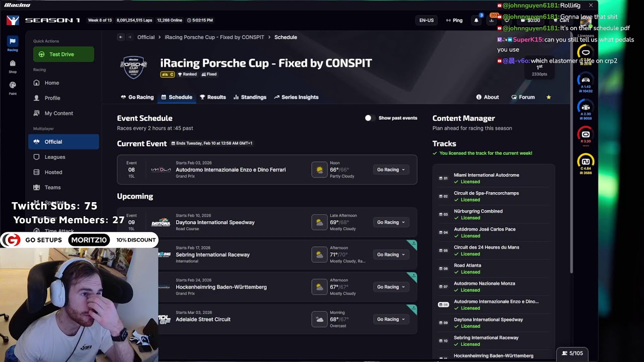Select Nürburgring Combined in Tracks list
644x362 pixels.
[494, 214]
